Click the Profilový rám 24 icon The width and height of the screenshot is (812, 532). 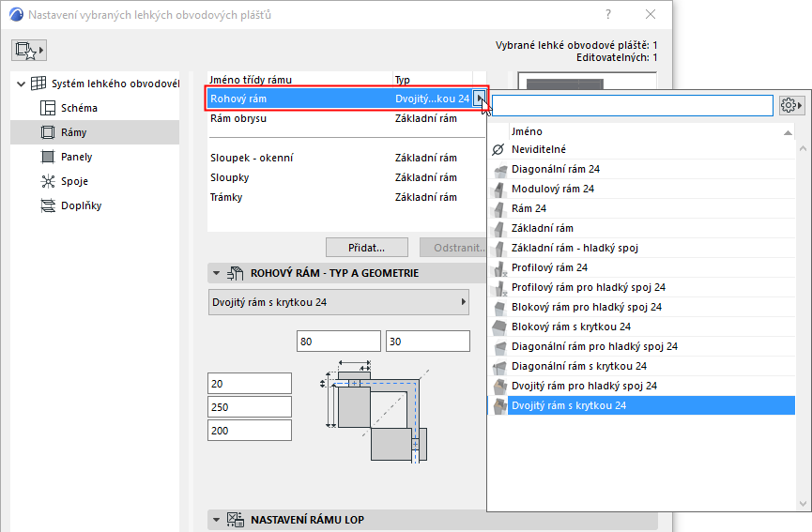click(x=499, y=267)
